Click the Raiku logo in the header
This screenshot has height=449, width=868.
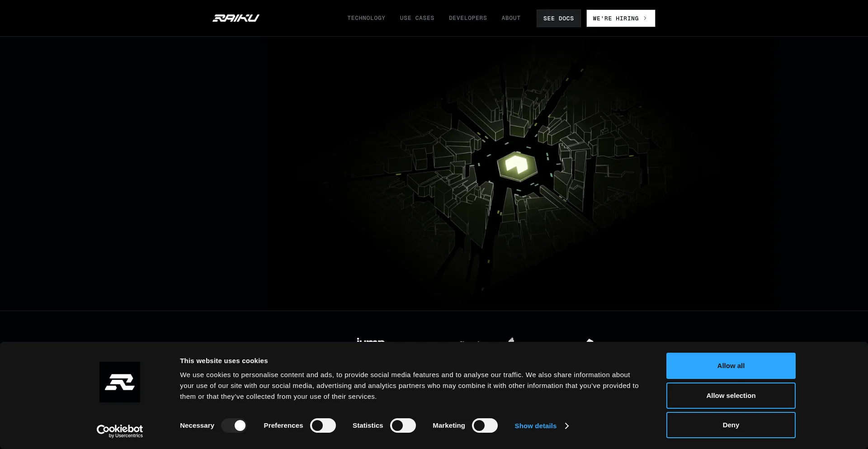click(x=236, y=18)
